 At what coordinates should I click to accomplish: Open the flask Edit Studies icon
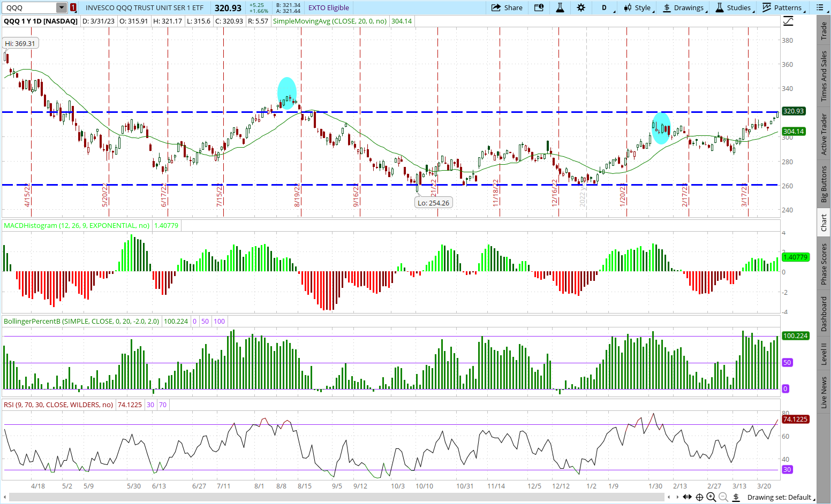[560, 7]
